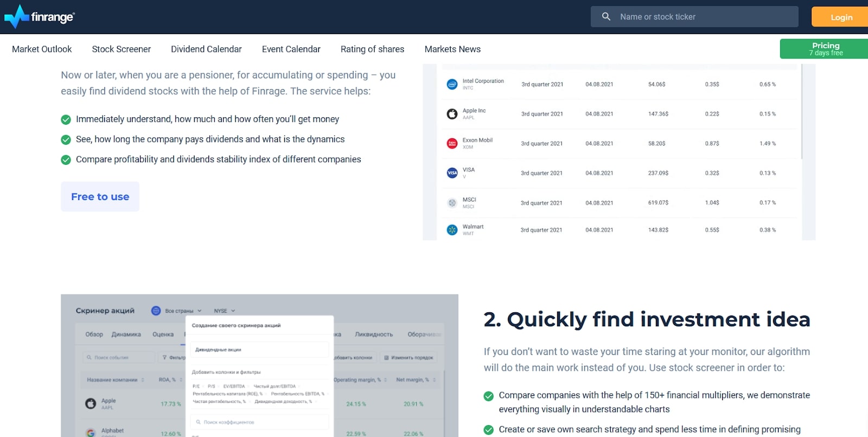Image resolution: width=868 pixels, height=437 pixels.
Task: Go to Dividend Calendar
Action: click(206, 49)
